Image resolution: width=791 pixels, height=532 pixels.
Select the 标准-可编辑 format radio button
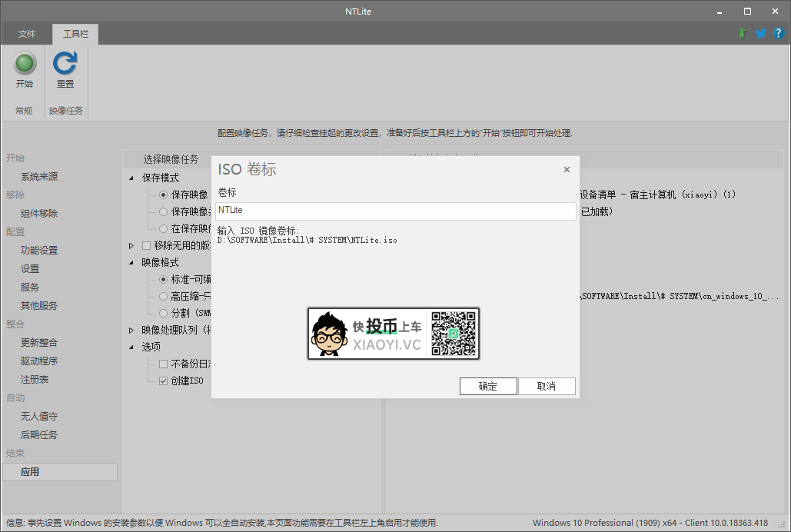tap(164, 279)
